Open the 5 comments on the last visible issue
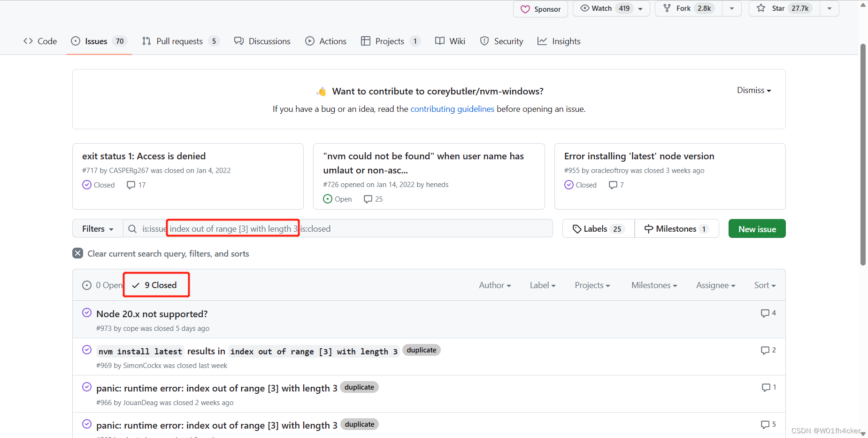The width and height of the screenshot is (868, 438). (768, 424)
